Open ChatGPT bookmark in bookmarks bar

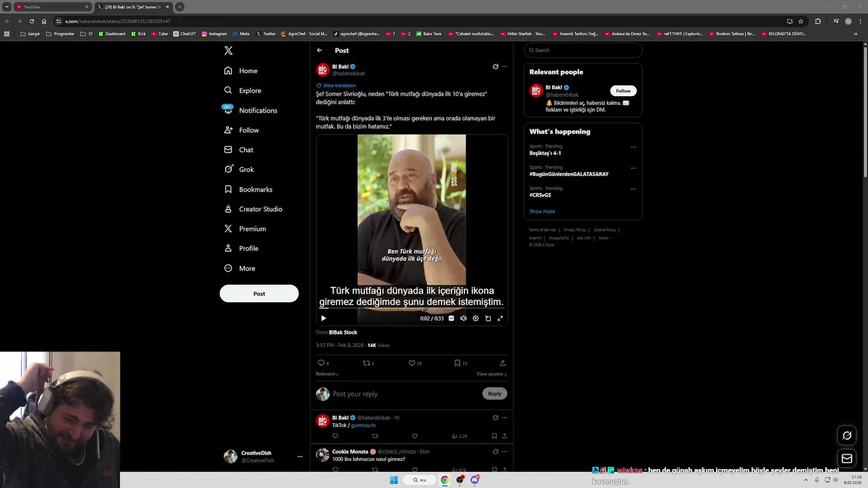pos(184,33)
